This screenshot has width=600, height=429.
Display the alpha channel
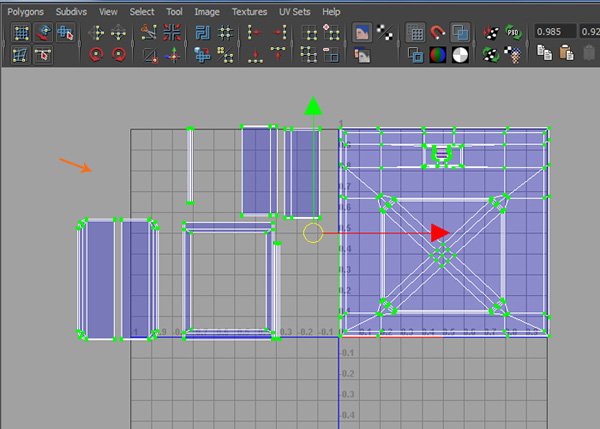coord(460,55)
